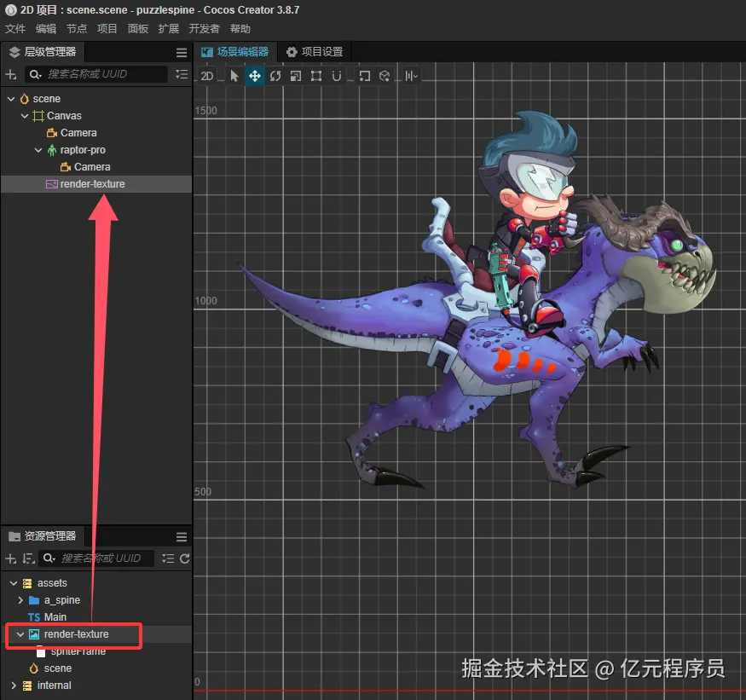
Task: Click the render-texture sprite icon in hierarchy
Action: (x=51, y=184)
